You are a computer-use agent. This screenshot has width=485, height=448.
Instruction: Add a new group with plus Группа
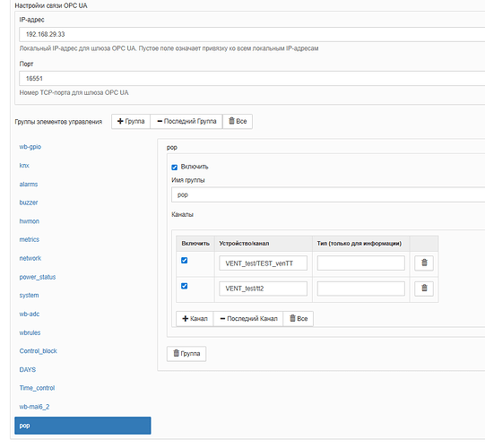131,122
